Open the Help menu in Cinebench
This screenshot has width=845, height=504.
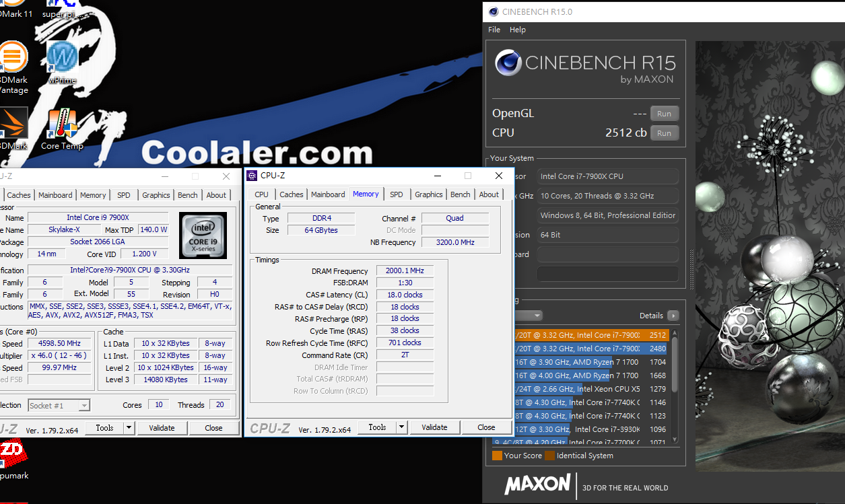click(518, 30)
